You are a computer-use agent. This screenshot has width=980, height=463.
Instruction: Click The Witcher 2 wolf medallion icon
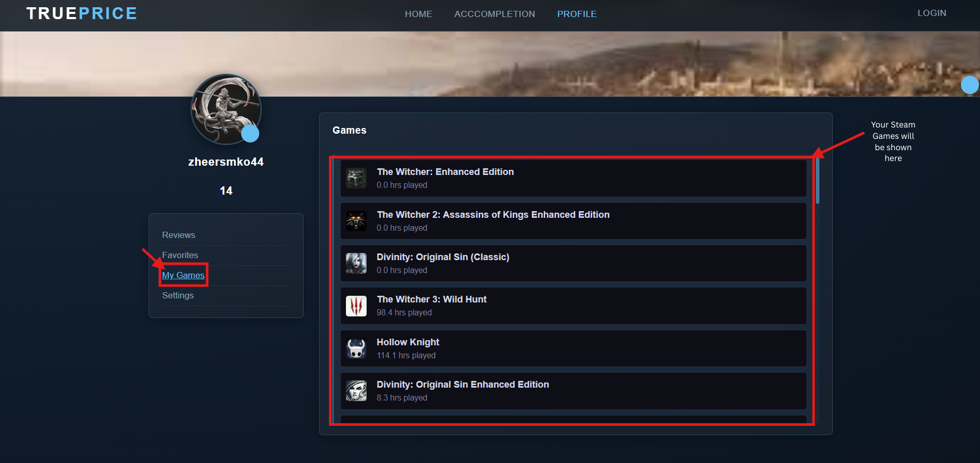pos(356,221)
